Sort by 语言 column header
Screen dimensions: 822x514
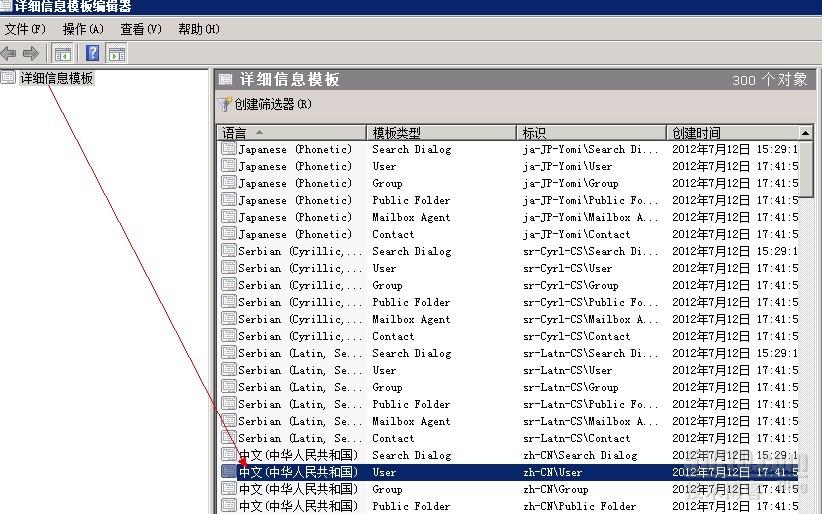click(291, 133)
